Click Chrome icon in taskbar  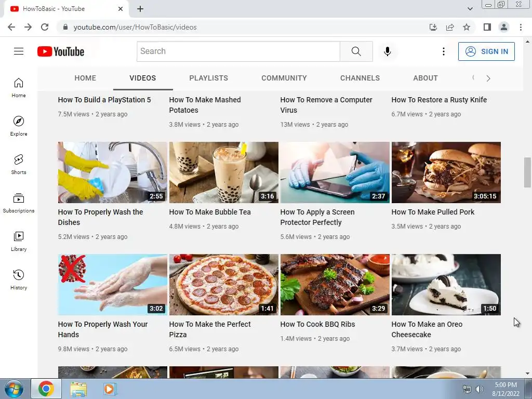(46, 389)
